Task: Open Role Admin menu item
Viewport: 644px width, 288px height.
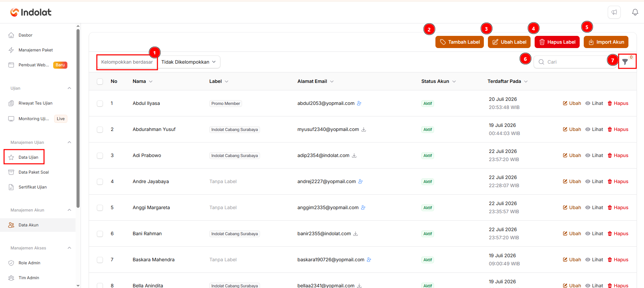Action: pos(38,263)
